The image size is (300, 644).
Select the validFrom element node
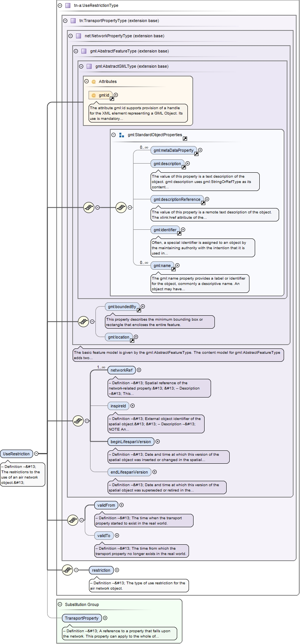[106, 505]
